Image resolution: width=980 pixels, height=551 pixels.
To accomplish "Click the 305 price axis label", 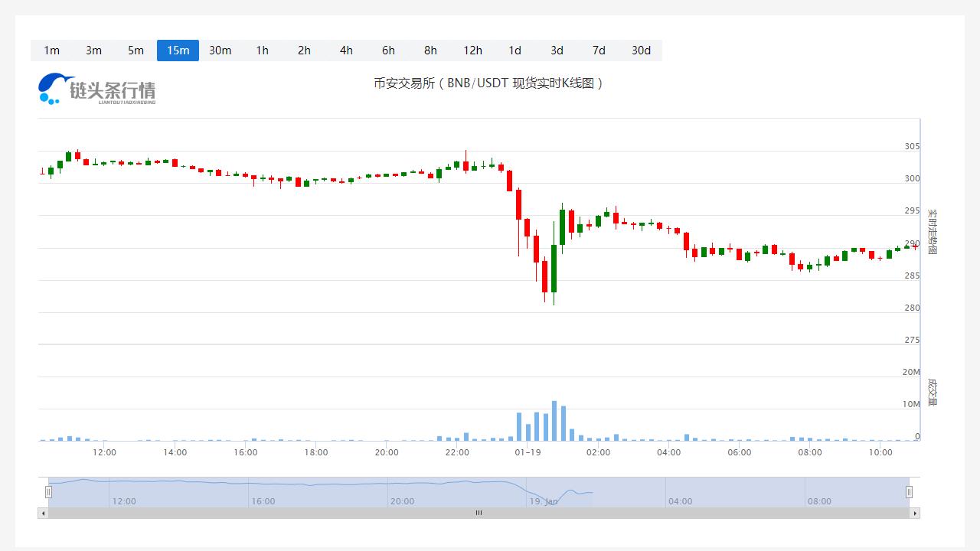I will pos(913,146).
